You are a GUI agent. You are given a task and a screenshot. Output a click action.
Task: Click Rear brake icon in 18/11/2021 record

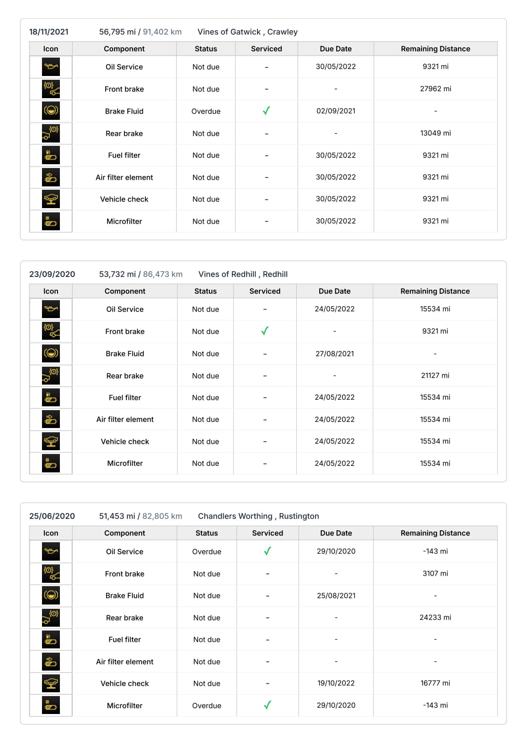pyautogui.click(x=51, y=134)
